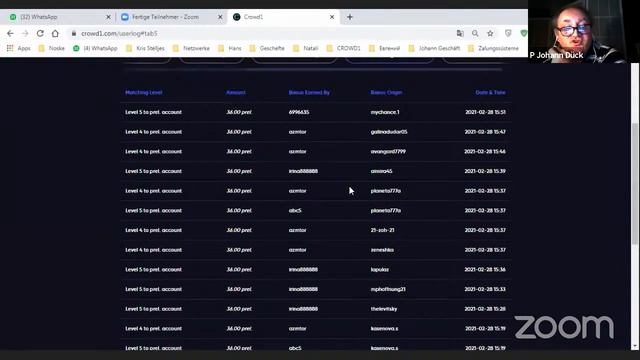
Task: Reload the Crowd1 page
Action: point(40,33)
